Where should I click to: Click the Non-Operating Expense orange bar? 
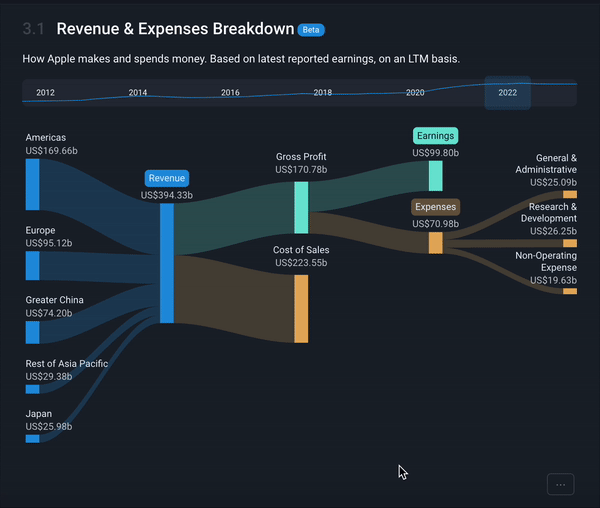pos(570,291)
